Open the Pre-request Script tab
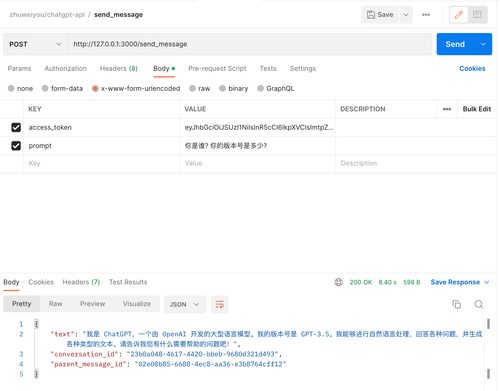This screenshot has width=500, height=391. tap(217, 68)
